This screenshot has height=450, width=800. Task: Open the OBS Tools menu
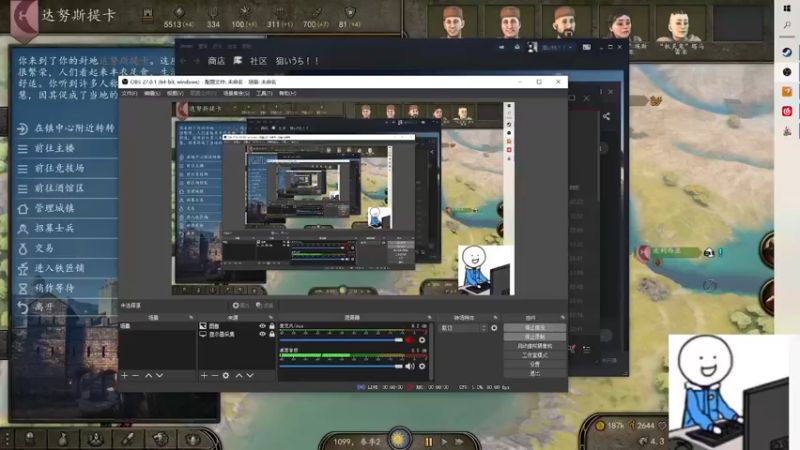click(x=264, y=93)
